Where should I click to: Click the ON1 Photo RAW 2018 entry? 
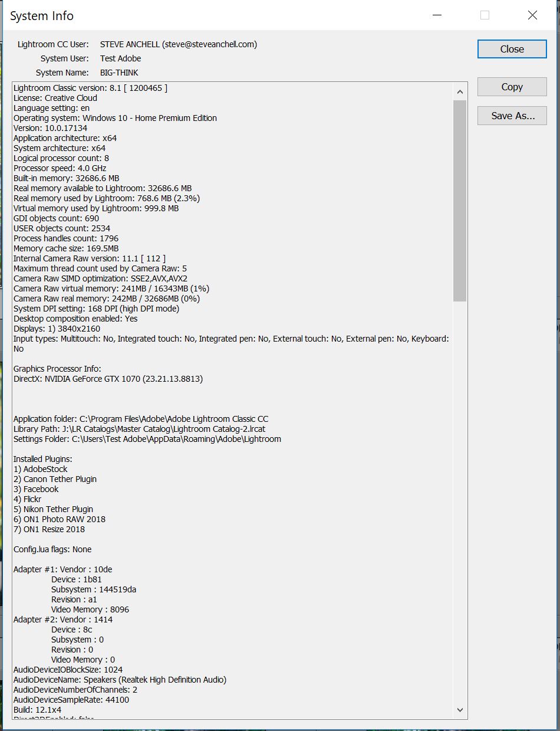60,519
